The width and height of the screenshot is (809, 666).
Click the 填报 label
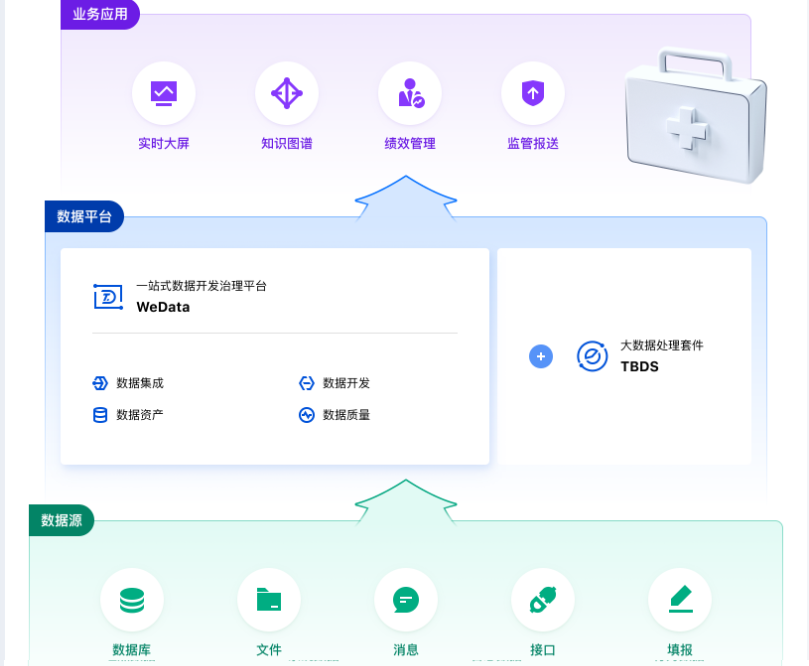click(680, 649)
